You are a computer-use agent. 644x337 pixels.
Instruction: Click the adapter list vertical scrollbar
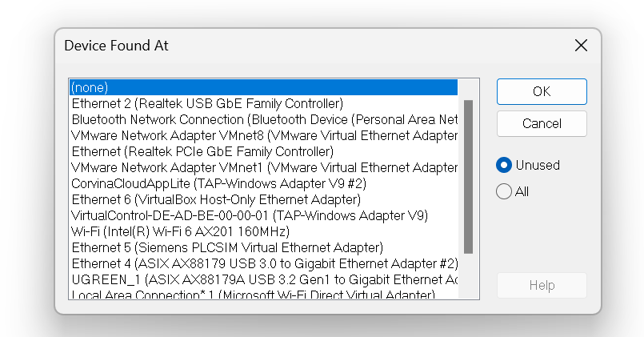[468, 177]
